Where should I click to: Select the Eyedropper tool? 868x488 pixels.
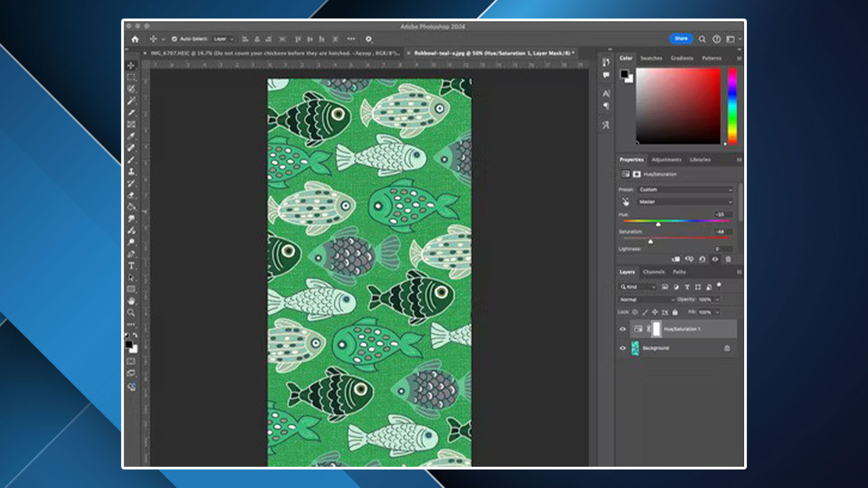coord(131,136)
